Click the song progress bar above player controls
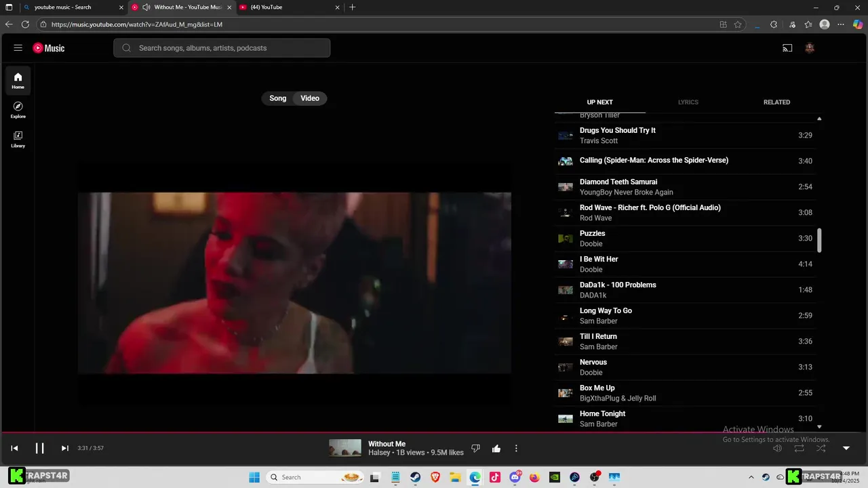The image size is (868, 488). 434,432
